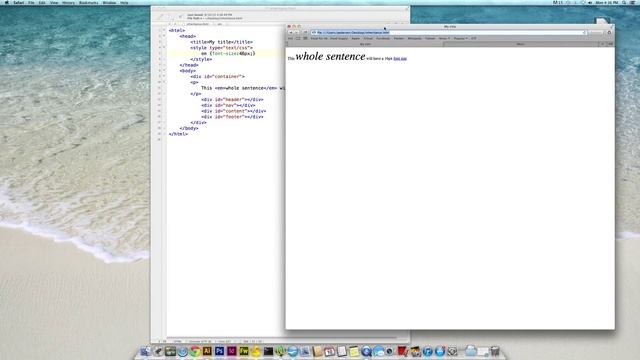Open the Apple bookmark in Safari's bookmarks bar

click(x=356, y=38)
